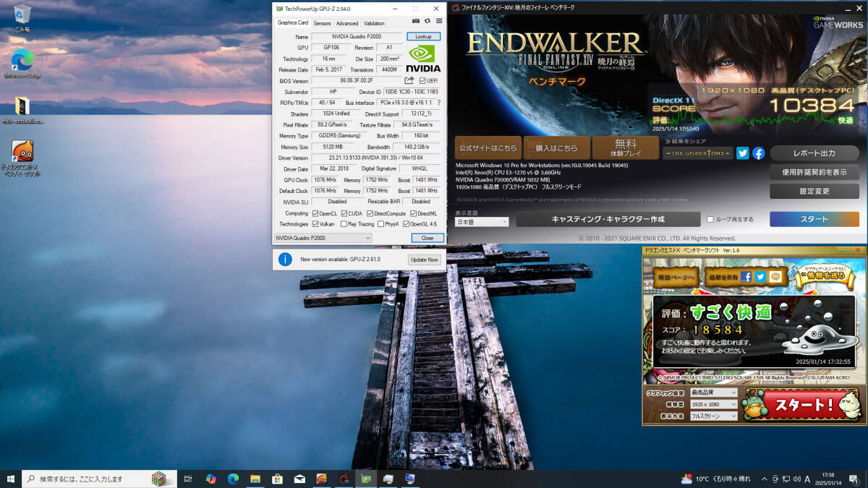The image size is (868, 488).
Task: Open the GPU-Z screenshot camera icon
Action: 416,21
